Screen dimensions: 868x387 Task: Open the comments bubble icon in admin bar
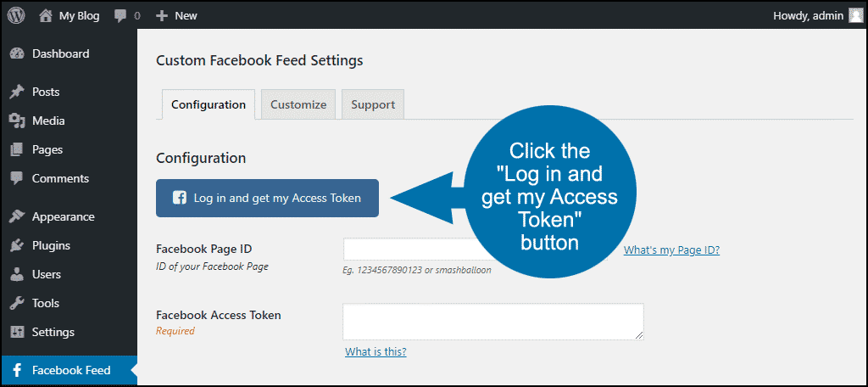pyautogui.click(x=120, y=16)
